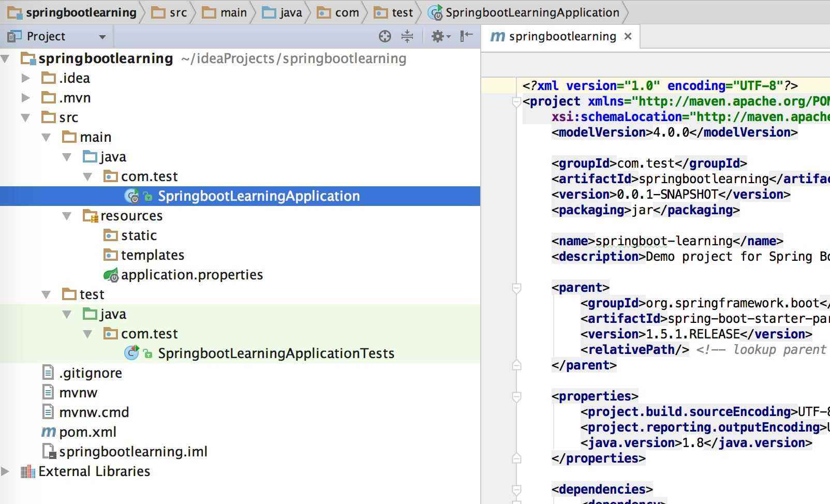Collapse the java folder under main
Image resolution: width=830 pixels, height=504 pixels.
point(67,157)
